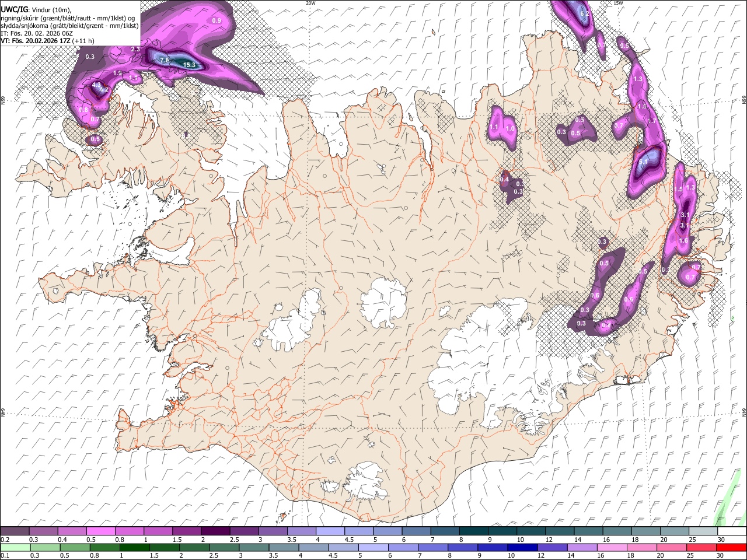Viewport: 747px width, 560px height.
Task: Click the 0.9 value in the northern snow band
Action: coord(217,20)
